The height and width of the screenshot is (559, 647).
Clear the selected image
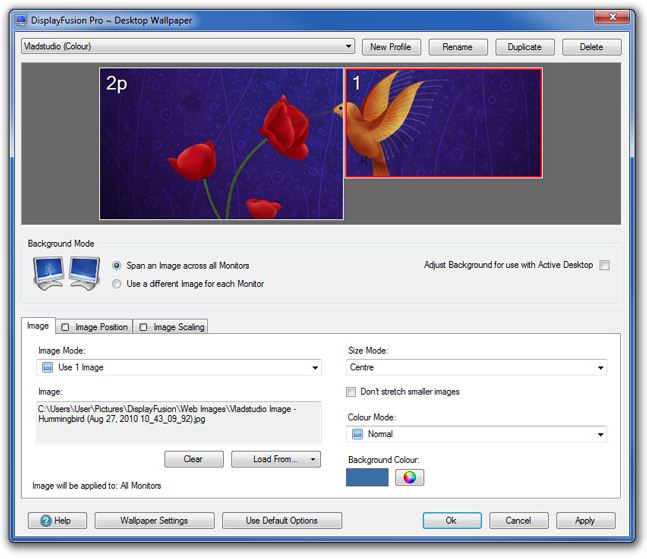tap(194, 459)
